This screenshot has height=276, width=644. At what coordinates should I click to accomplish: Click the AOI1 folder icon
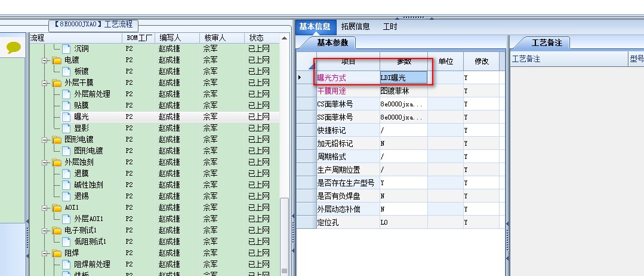click(57, 208)
